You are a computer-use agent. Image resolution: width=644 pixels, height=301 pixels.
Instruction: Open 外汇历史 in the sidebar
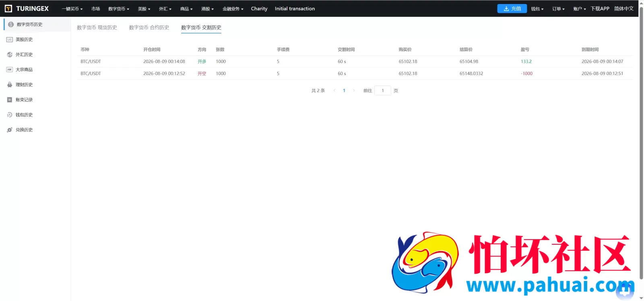tap(24, 55)
